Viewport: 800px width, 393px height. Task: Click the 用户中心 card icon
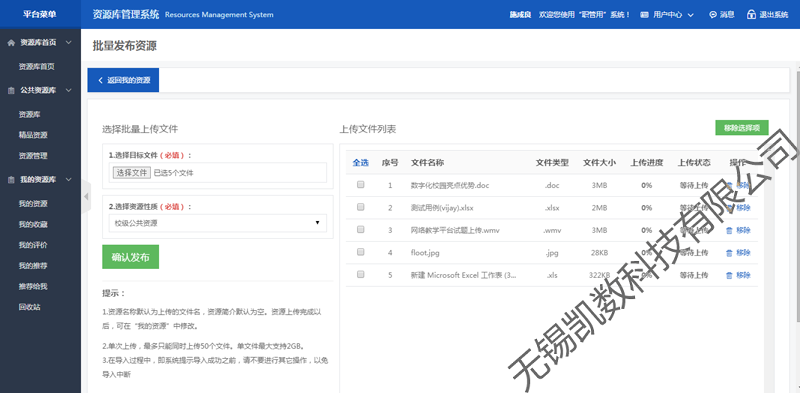point(644,15)
